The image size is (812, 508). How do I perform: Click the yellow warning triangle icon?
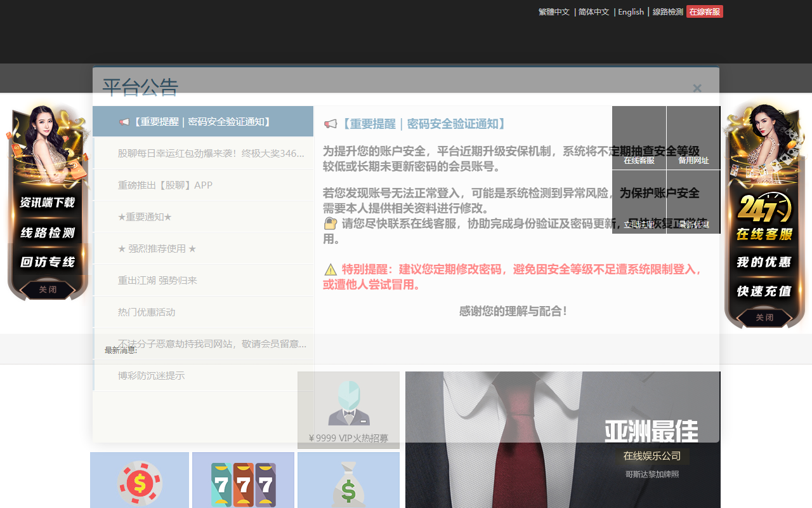331,269
